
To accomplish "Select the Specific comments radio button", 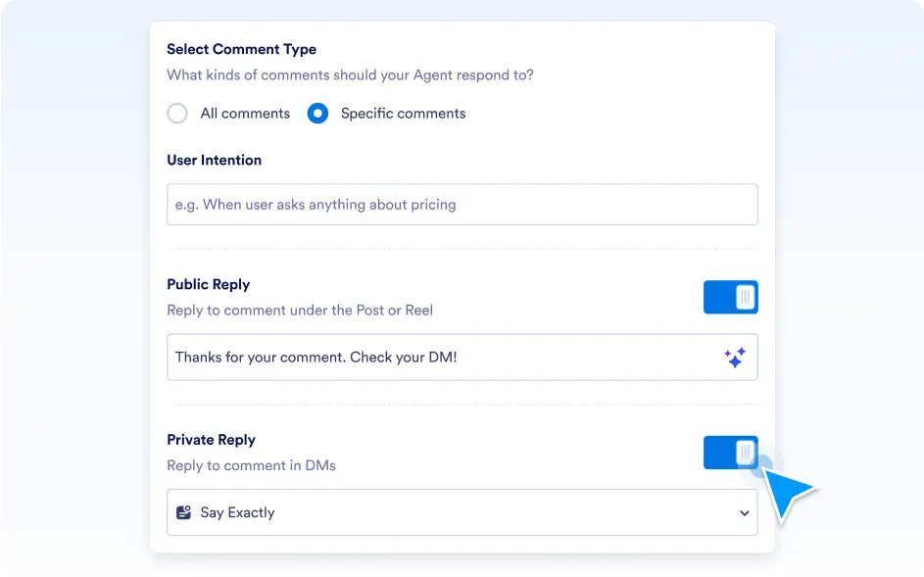I will [x=317, y=114].
